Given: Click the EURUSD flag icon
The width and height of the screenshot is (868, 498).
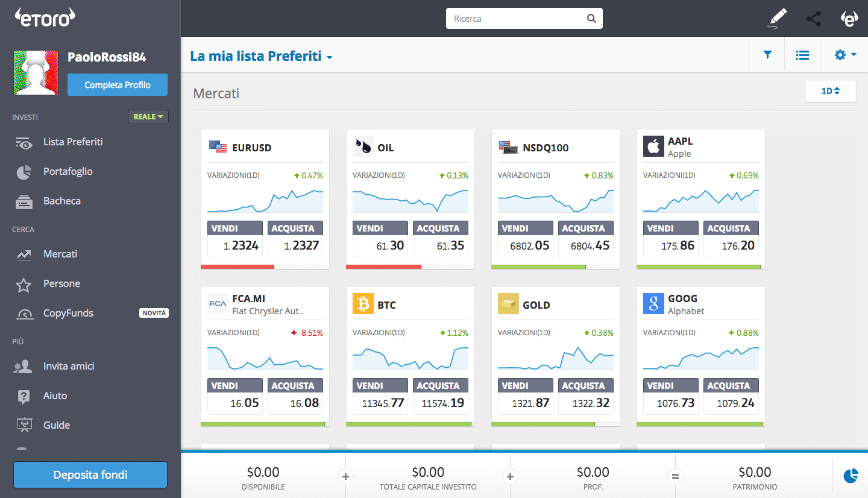Looking at the screenshot, I should point(218,147).
